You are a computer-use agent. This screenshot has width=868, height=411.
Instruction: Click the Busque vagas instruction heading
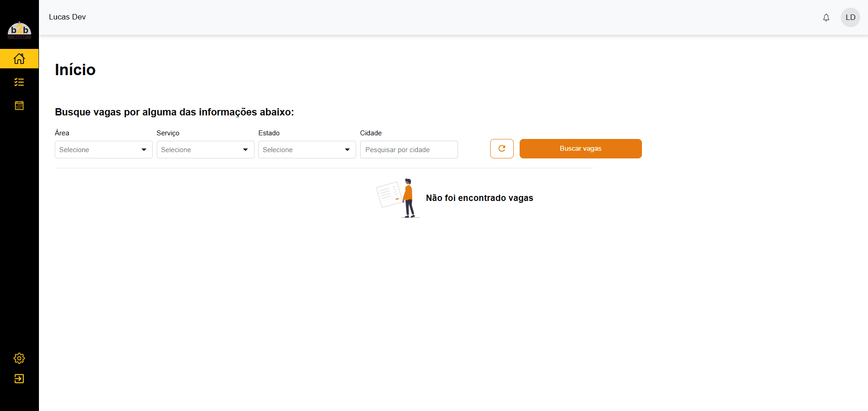point(174,112)
